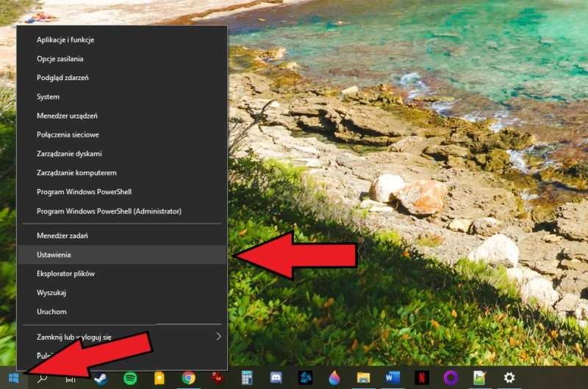Launch Program Windows PowerShell (Administrator)
The image size is (588, 389).
122,212
